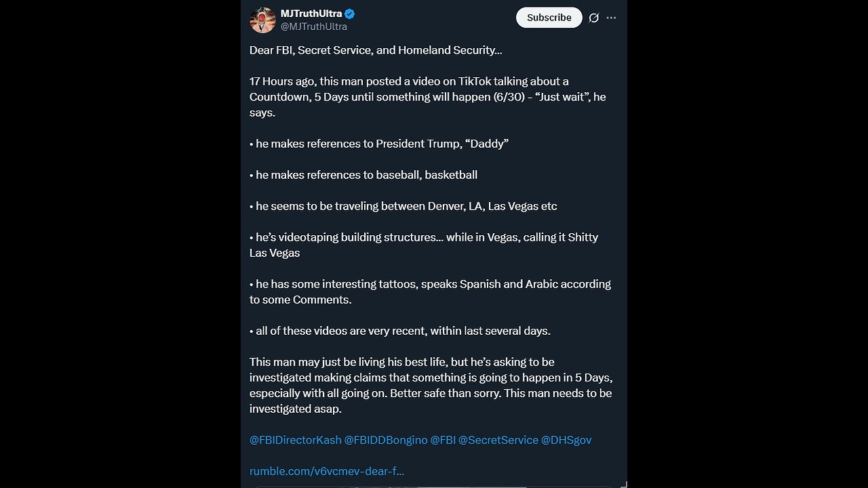The height and width of the screenshot is (488, 868).
Task: Click the bullet about baseball, basketball references
Action: tap(363, 175)
